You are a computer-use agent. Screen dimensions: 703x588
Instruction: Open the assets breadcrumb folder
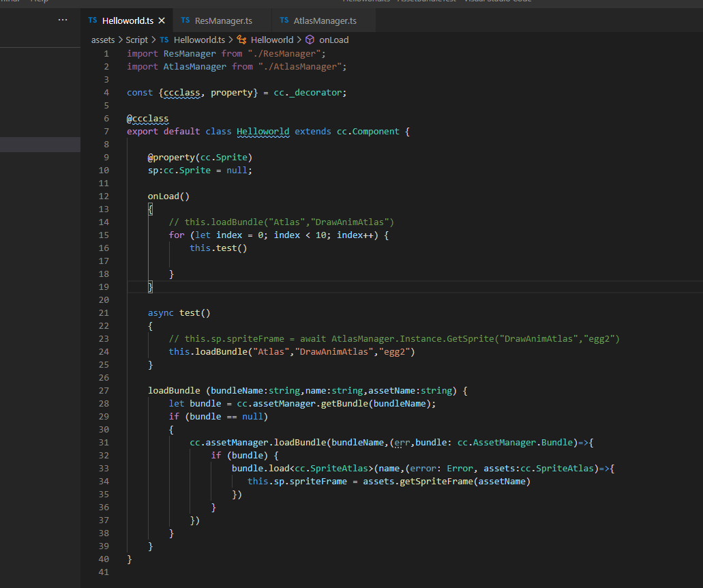point(103,40)
